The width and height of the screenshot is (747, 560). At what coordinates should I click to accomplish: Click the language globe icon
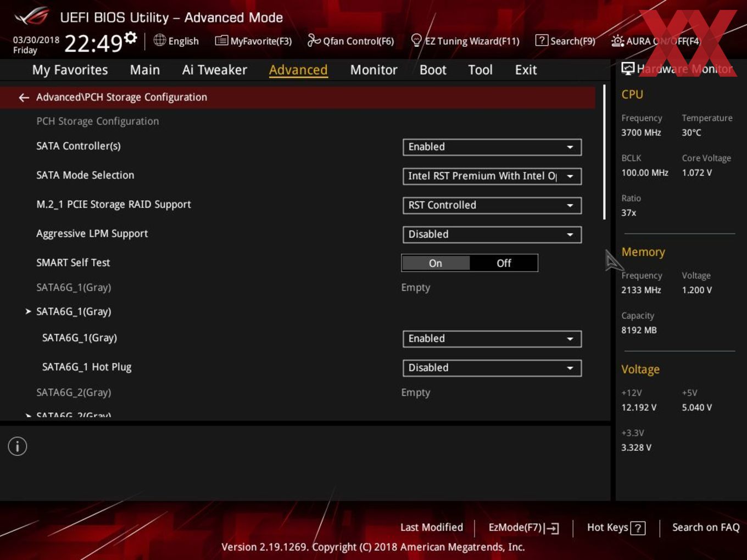pyautogui.click(x=159, y=40)
